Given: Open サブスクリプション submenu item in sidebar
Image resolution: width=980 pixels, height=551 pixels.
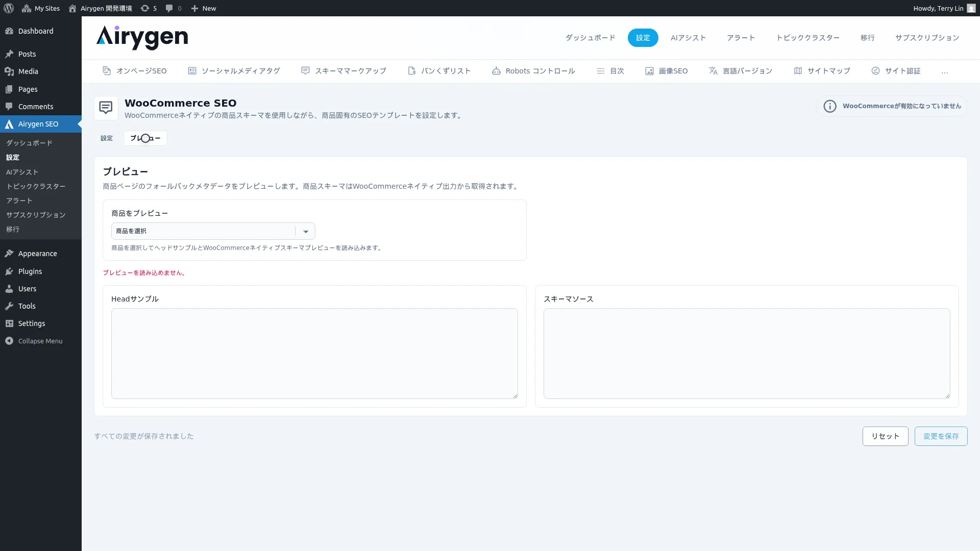Looking at the screenshot, I should click(x=36, y=215).
